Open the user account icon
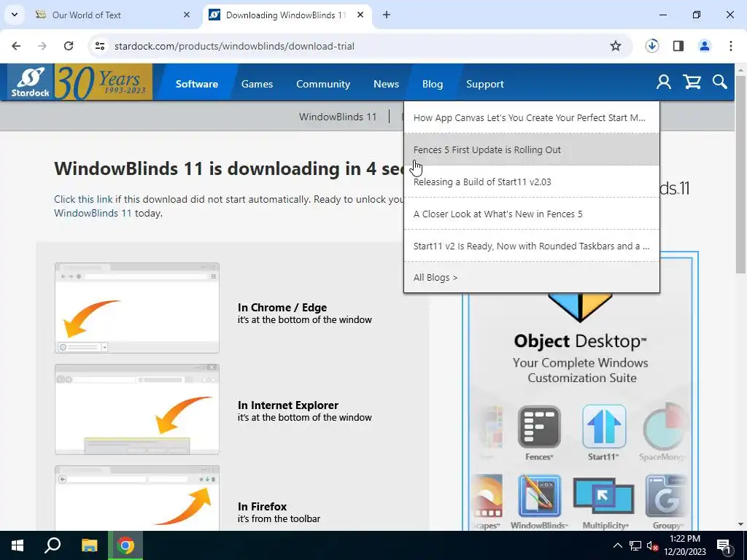The height and width of the screenshot is (560, 747). coord(664,82)
